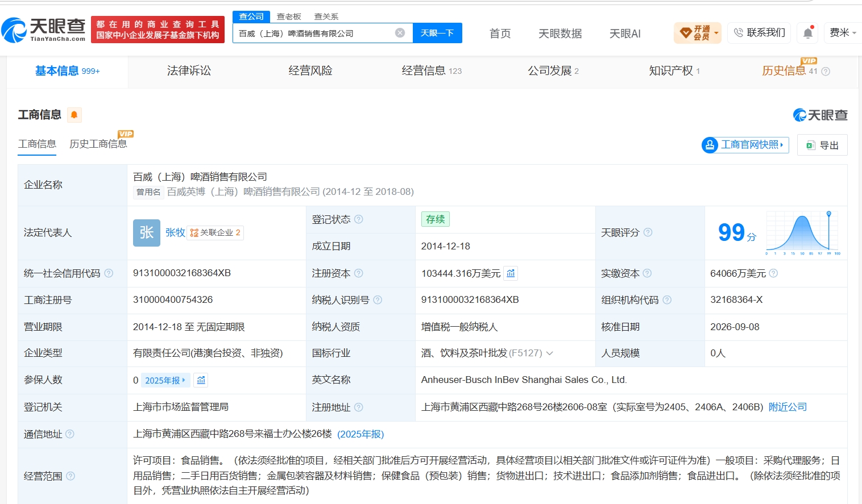Click organization code 32168364-X
Screen dimensions: 862x504
[x=736, y=299]
